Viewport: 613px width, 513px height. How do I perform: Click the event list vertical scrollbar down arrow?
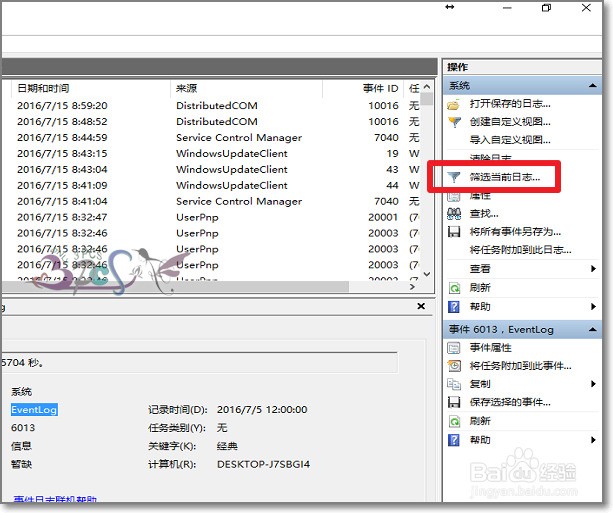(x=427, y=274)
